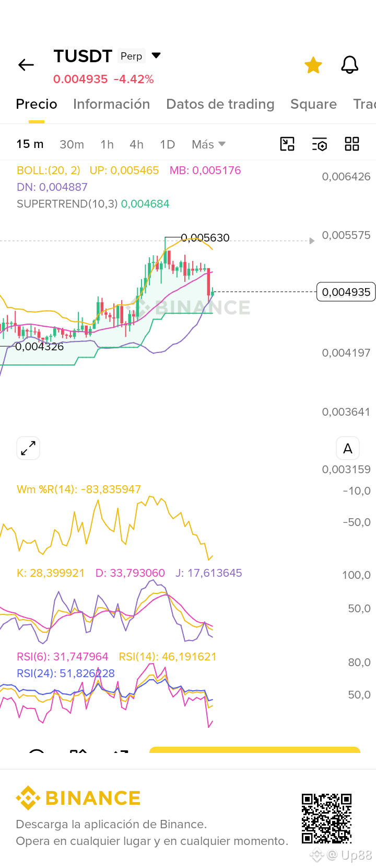The height and width of the screenshot is (868, 376).
Task: Tap the Wm %R(14) indicator label
Action: [79, 489]
